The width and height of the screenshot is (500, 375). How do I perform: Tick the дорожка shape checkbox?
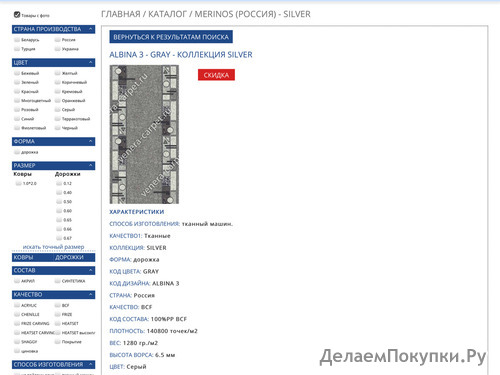click(17, 152)
